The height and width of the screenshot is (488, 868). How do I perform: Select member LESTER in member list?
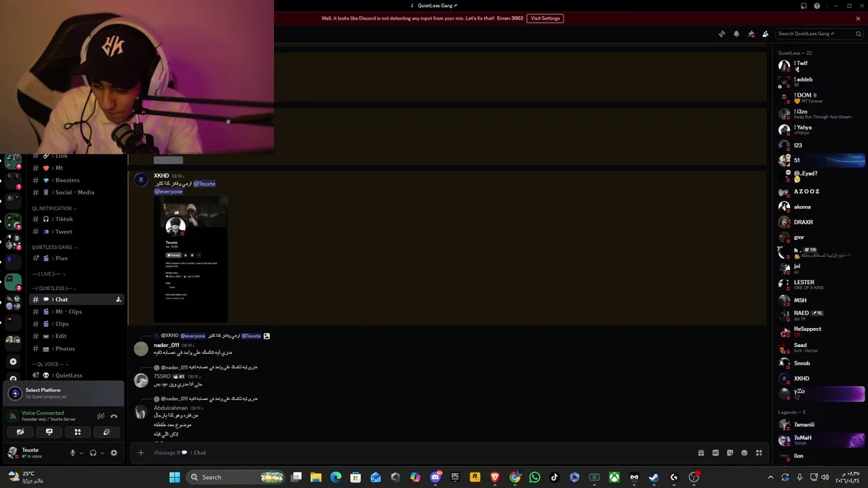pos(822,285)
